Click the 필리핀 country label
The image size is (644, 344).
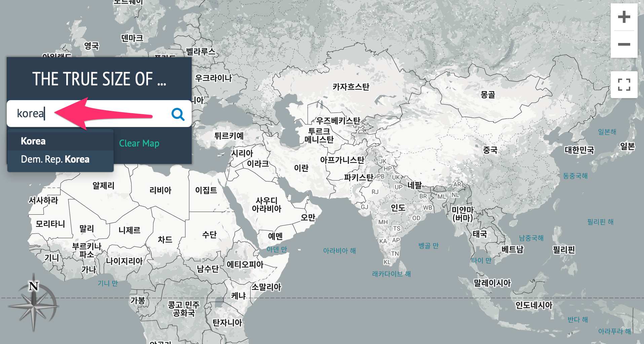[564, 250]
